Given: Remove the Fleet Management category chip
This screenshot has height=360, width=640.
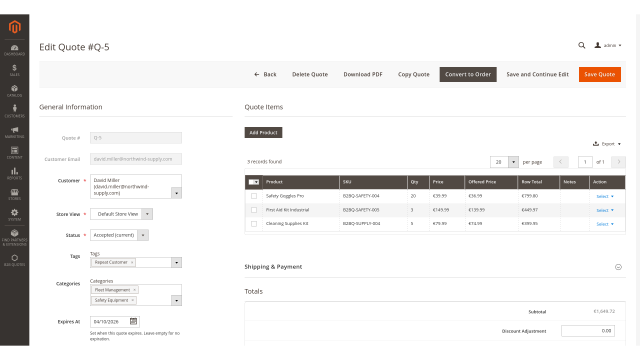Looking at the screenshot, I should click(134, 290).
